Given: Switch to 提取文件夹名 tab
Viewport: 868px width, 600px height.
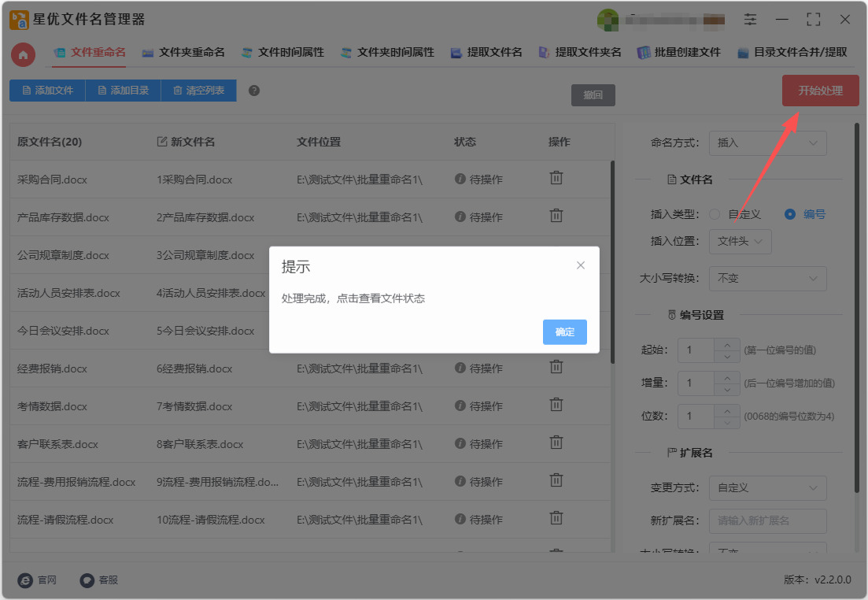Looking at the screenshot, I should click(580, 53).
